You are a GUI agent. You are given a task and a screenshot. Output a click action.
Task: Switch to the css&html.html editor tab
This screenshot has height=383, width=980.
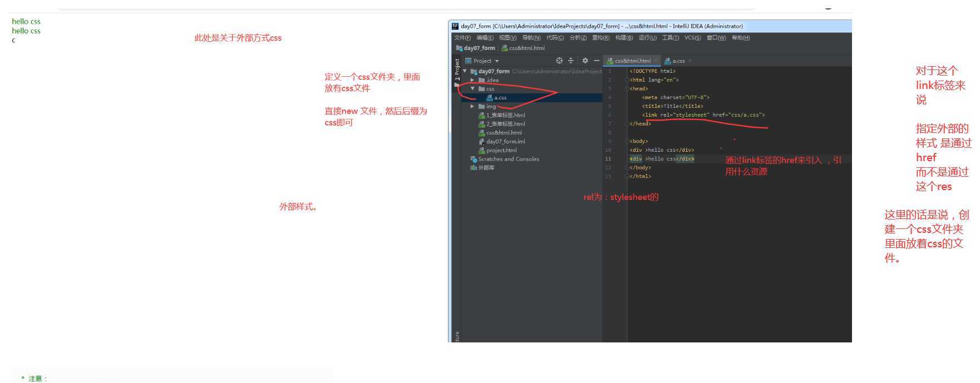pyautogui.click(x=633, y=61)
